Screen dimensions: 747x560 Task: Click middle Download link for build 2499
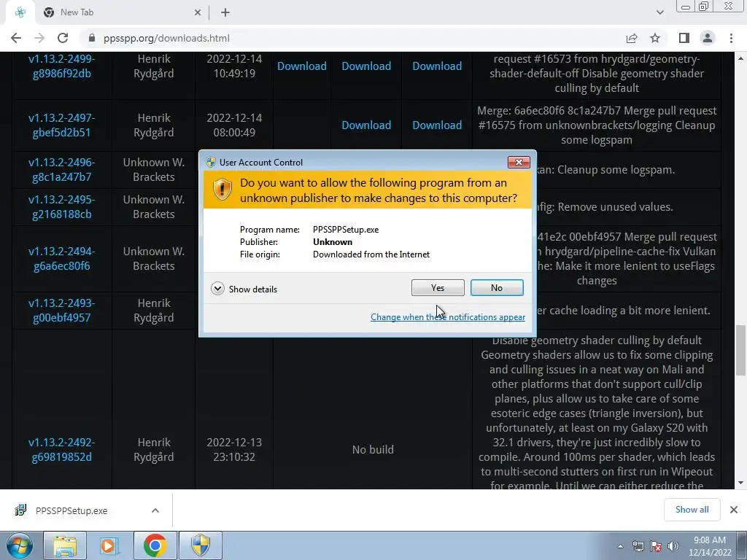coord(366,66)
